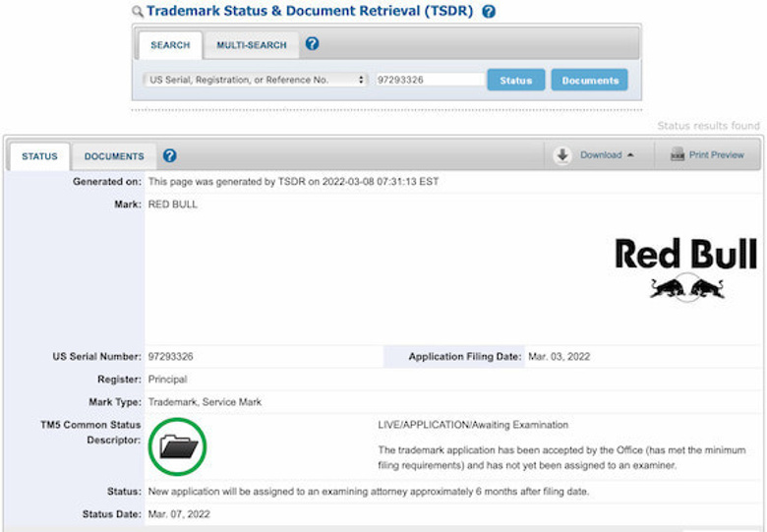Click help icon next to DOCUMENTS tab
The width and height of the screenshot is (767, 532).
pos(169,155)
